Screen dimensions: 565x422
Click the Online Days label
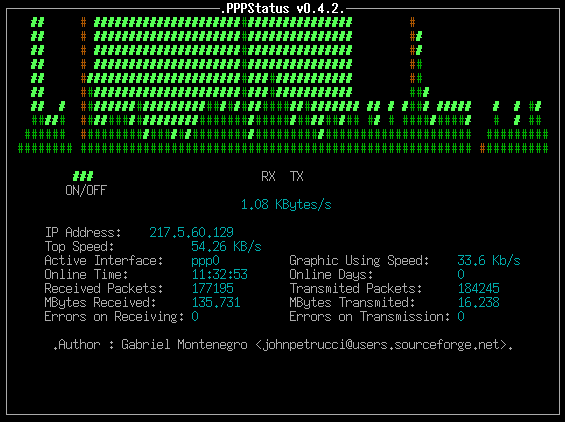coord(331,275)
